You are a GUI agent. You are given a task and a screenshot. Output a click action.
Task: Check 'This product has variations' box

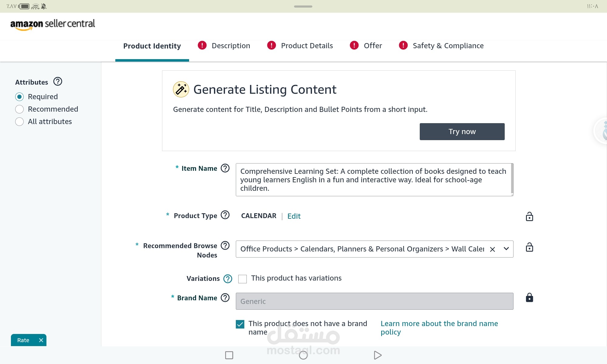click(x=242, y=279)
